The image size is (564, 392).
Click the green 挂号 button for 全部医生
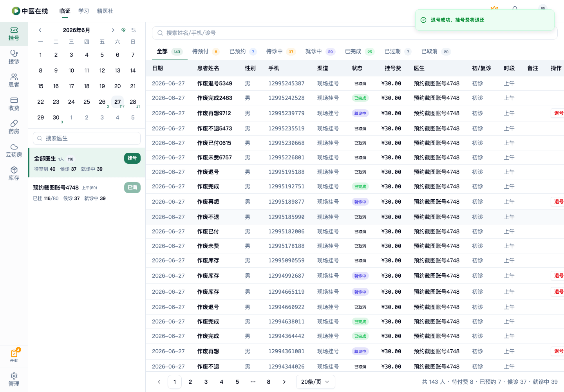132,158
